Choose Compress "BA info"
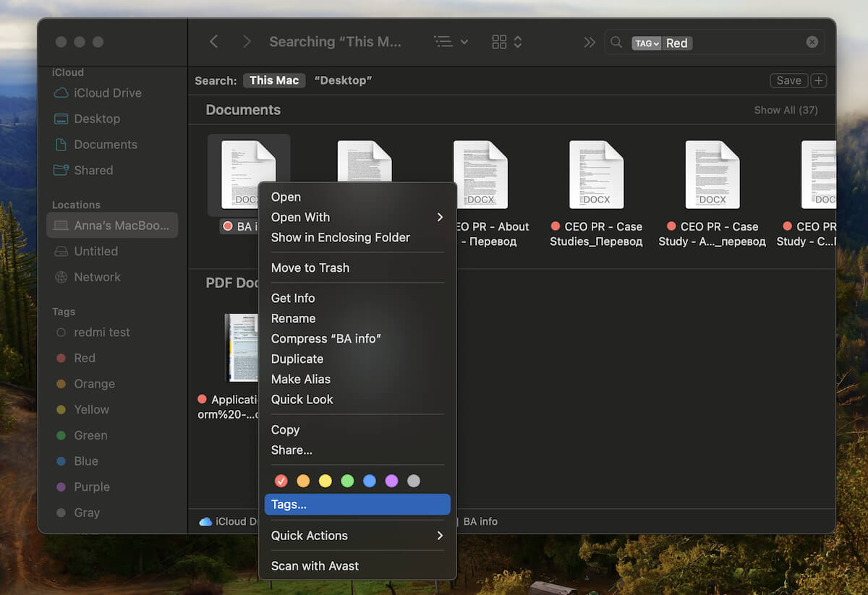Image resolution: width=868 pixels, height=595 pixels. [357, 338]
